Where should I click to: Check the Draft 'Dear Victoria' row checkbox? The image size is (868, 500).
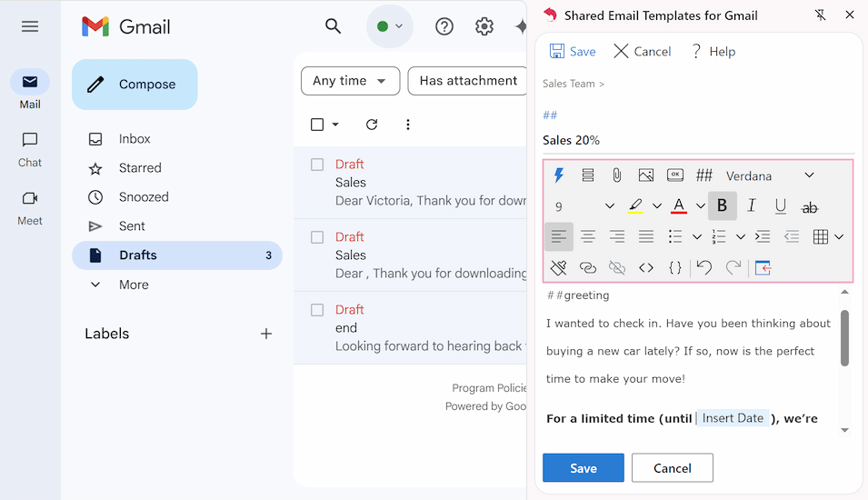[317, 165]
